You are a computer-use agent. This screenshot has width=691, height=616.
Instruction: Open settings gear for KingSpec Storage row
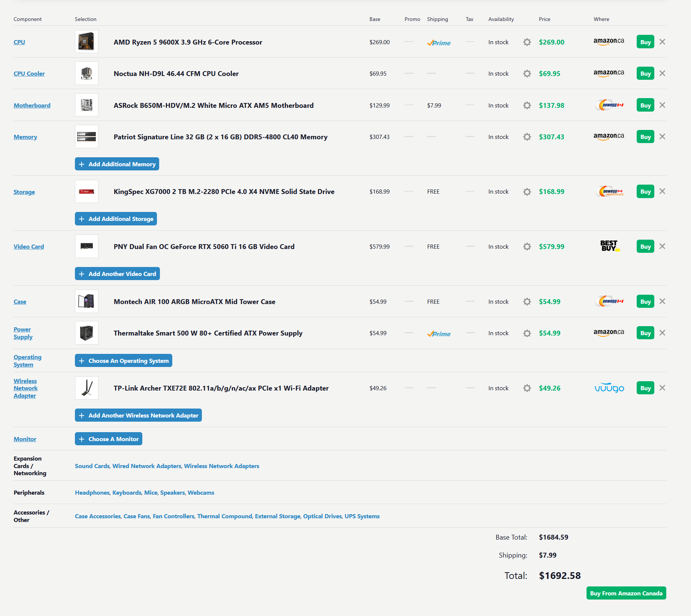[x=527, y=192]
